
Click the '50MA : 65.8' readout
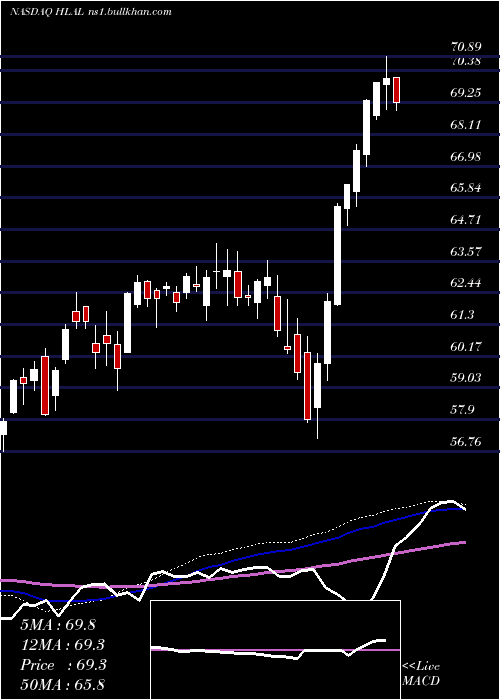tap(63, 685)
